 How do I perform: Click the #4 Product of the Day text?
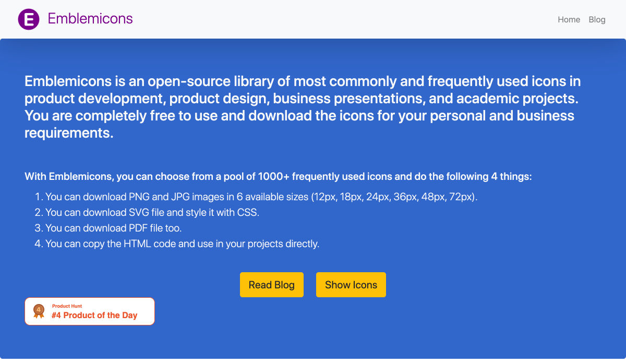point(94,315)
